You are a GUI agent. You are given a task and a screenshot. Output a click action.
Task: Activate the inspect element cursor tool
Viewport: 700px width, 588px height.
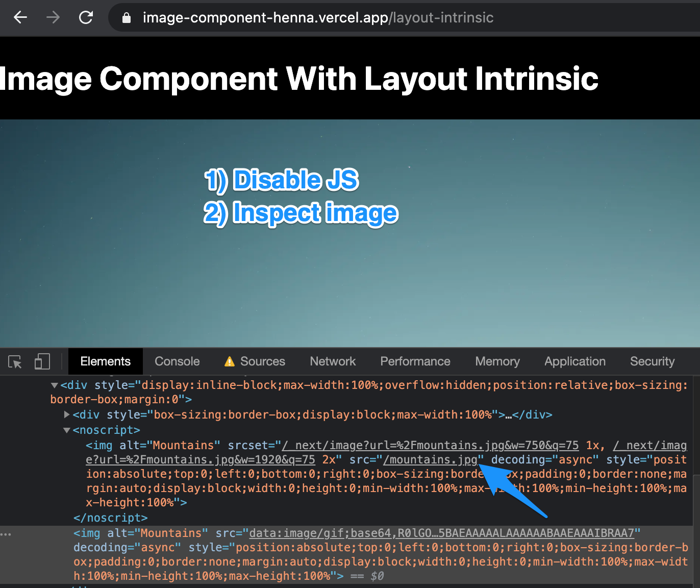point(15,361)
